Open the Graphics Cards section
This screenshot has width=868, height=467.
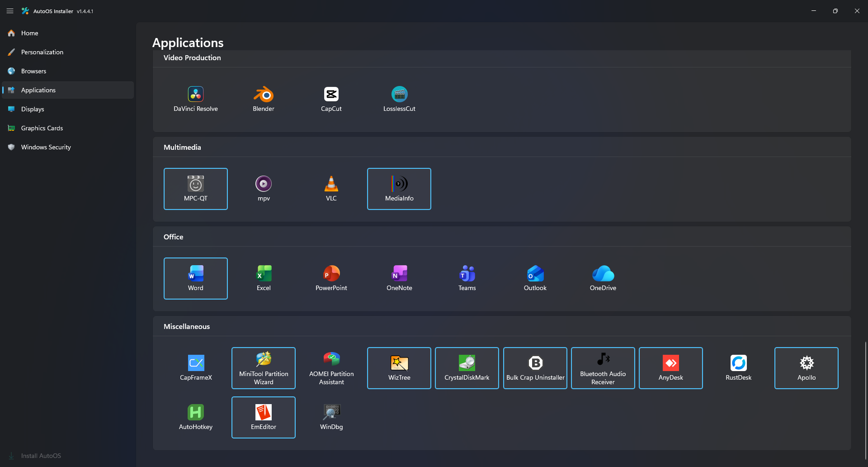[x=68, y=128]
